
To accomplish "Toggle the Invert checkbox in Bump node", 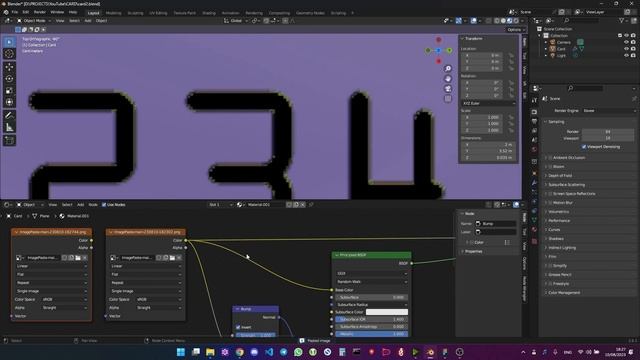I will click(x=238, y=327).
